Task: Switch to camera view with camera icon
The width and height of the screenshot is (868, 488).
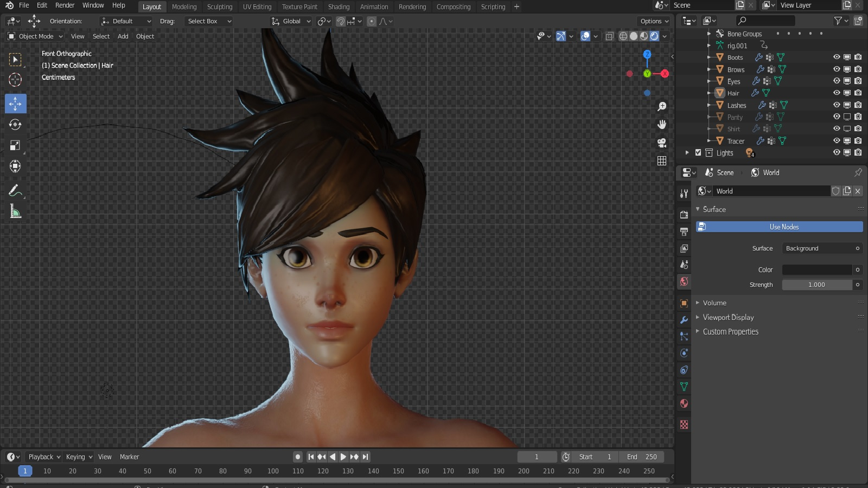Action: coord(662,143)
